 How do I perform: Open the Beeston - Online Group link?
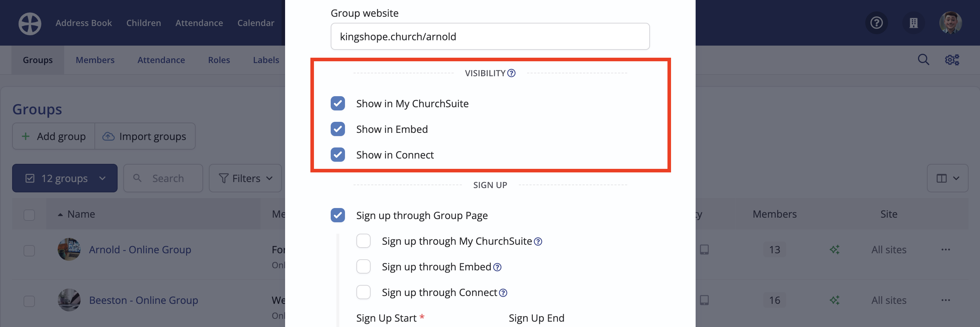143,300
